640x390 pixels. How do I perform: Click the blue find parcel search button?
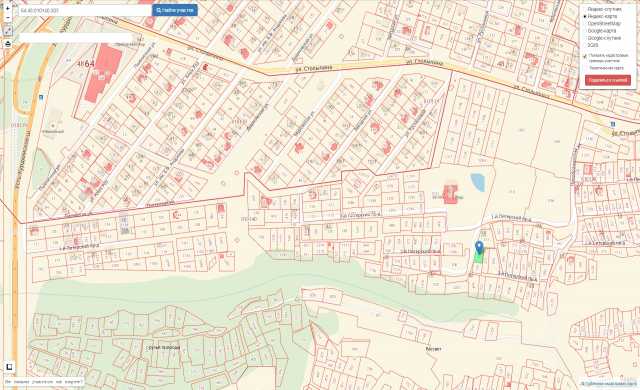[x=175, y=10]
